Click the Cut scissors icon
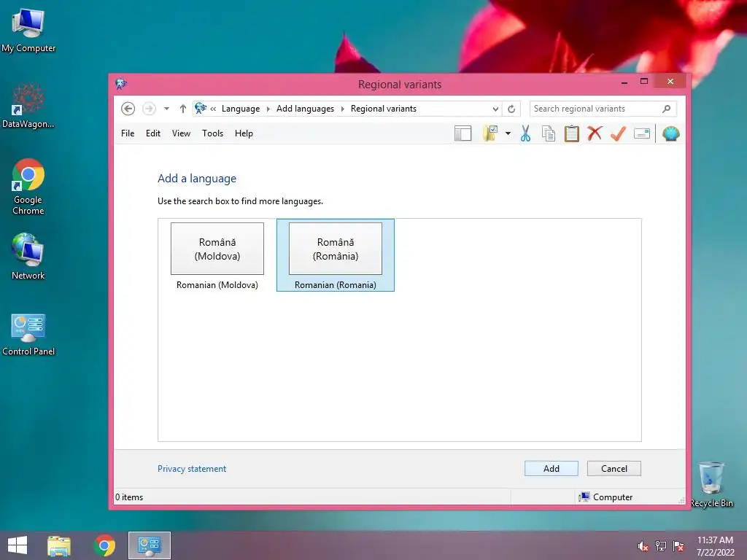Image resolution: width=747 pixels, height=560 pixels. coord(525,133)
